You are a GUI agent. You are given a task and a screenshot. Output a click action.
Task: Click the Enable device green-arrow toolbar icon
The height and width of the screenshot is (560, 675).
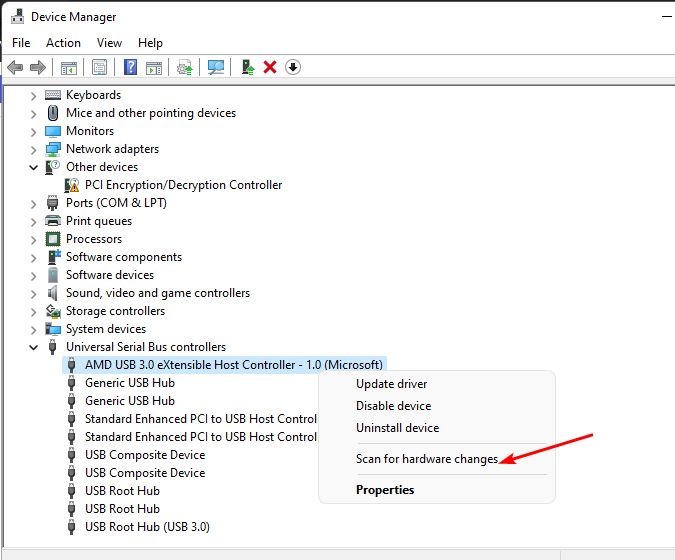pyautogui.click(x=248, y=67)
